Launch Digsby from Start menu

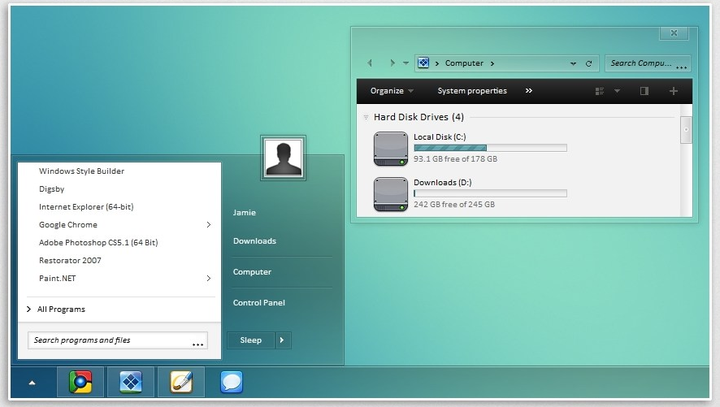click(51, 189)
